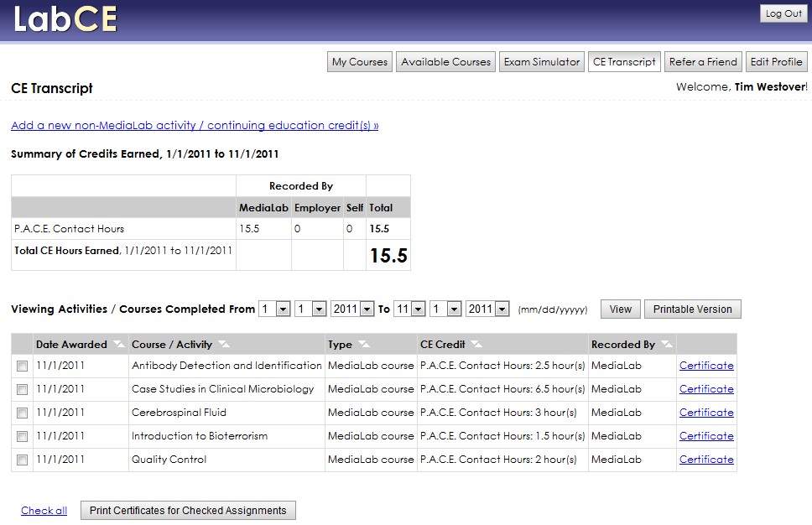Check the Quality Control course row
The image size is (812, 525).
(21, 460)
